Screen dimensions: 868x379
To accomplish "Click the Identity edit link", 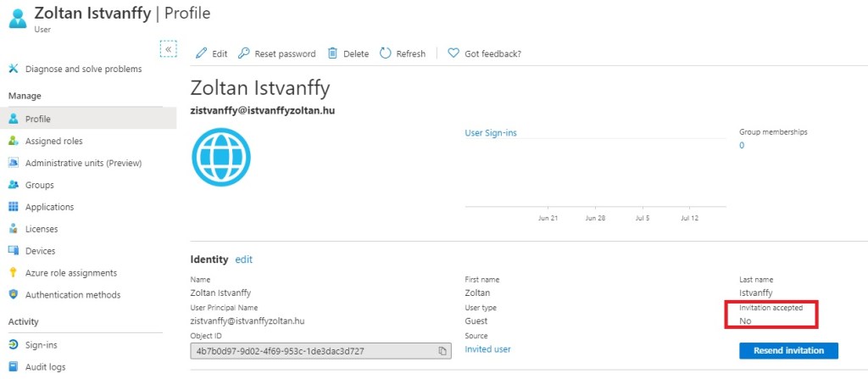I will (x=243, y=259).
